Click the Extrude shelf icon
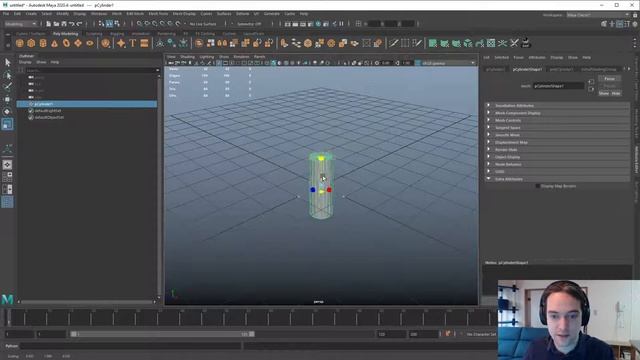 (x=284, y=43)
